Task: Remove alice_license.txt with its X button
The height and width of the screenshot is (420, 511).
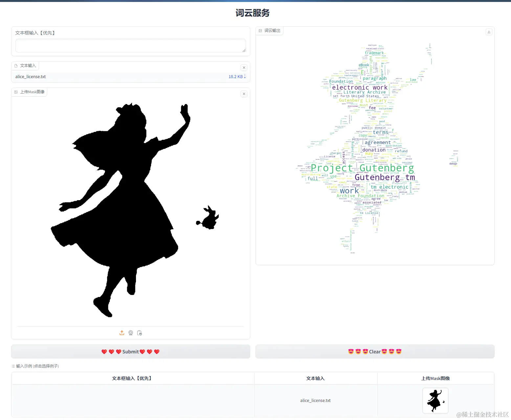Action: tap(244, 67)
